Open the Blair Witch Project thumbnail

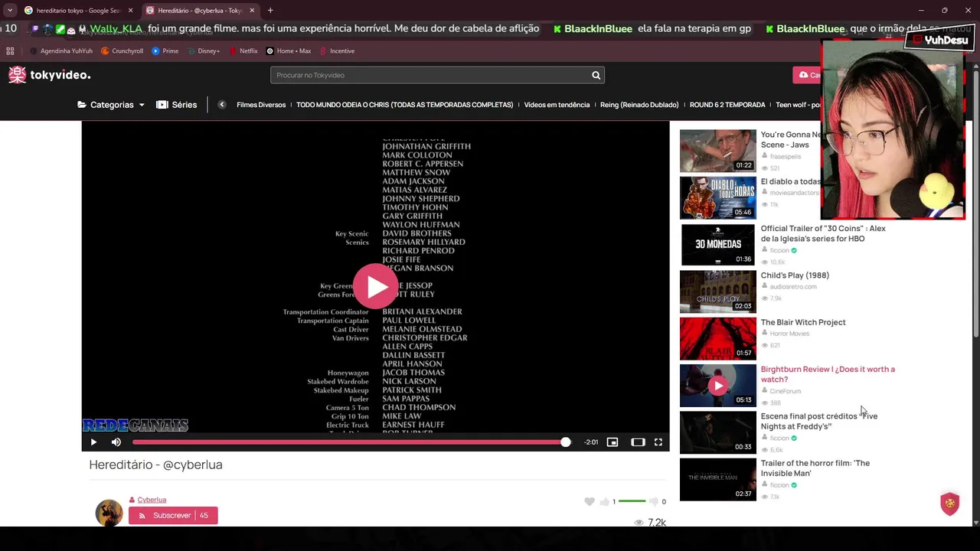(717, 338)
